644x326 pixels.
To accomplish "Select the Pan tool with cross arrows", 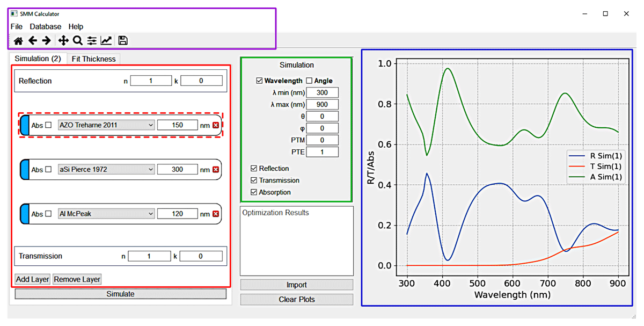I will coord(63,40).
